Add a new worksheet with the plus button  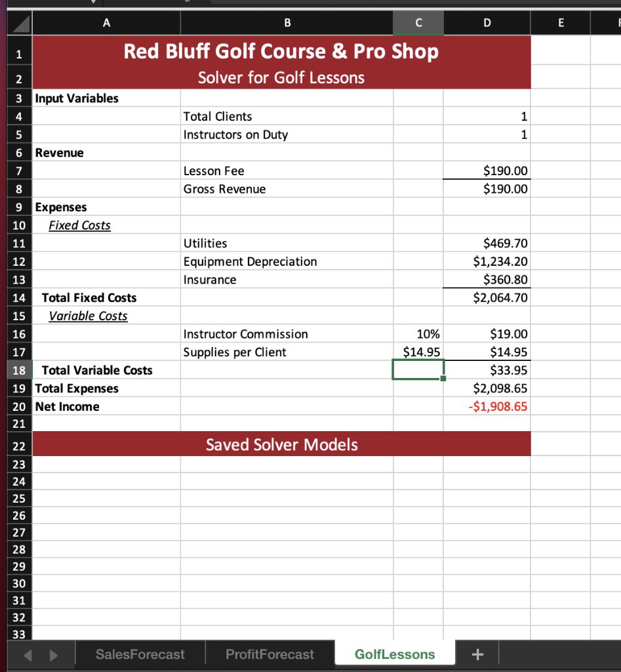point(477,654)
